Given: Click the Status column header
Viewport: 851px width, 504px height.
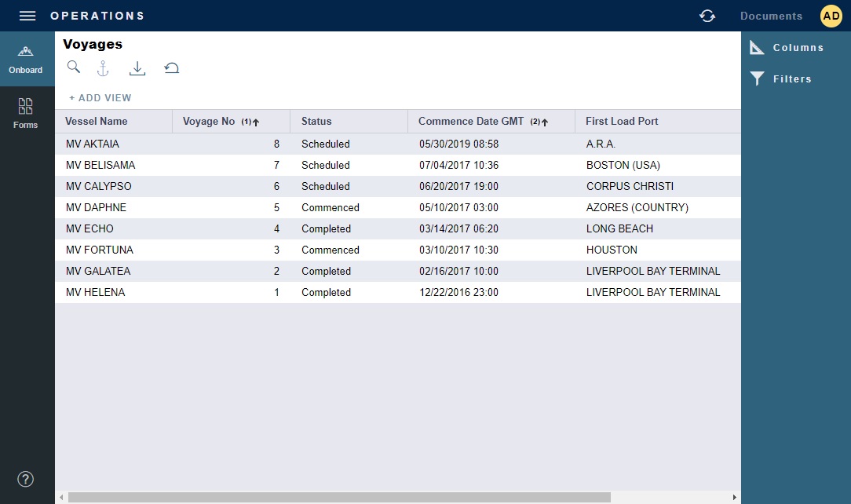Looking at the screenshot, I should pos(316,122).
